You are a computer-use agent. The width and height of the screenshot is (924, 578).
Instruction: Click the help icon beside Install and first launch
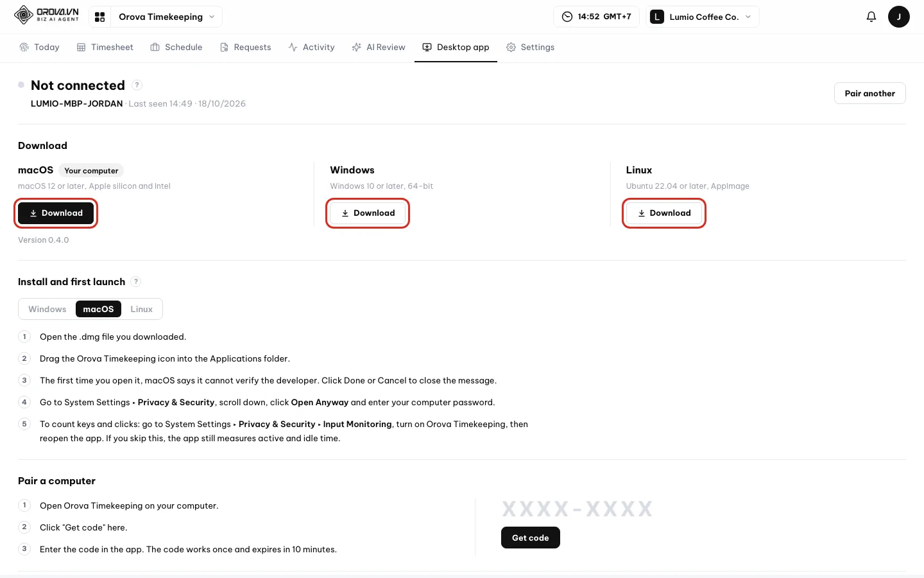coord(135,281)
